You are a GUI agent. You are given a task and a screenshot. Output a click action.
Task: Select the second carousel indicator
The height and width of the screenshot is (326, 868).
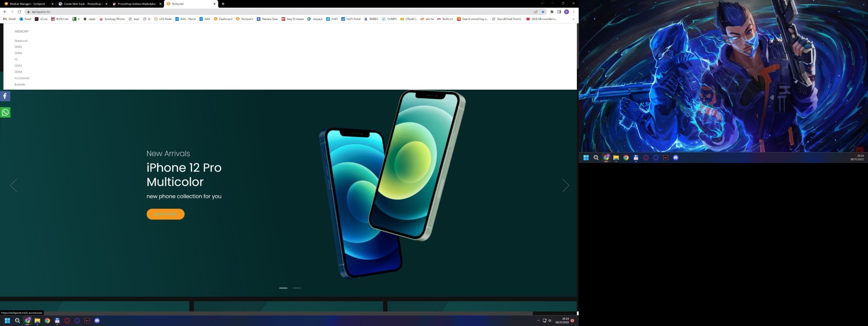pos(297,288)
